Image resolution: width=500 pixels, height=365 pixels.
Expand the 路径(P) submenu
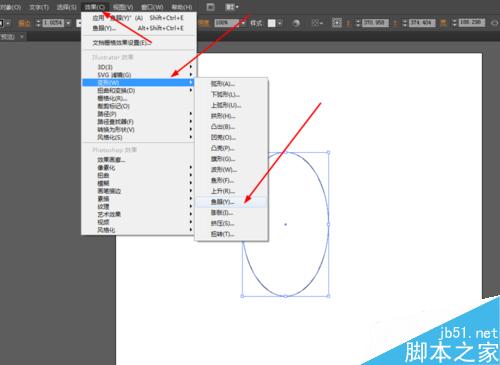[x=138, y=114]
